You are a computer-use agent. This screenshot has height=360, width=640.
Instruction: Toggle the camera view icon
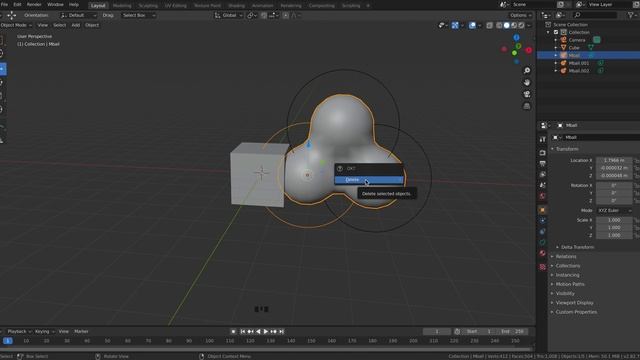coord(527,94)
